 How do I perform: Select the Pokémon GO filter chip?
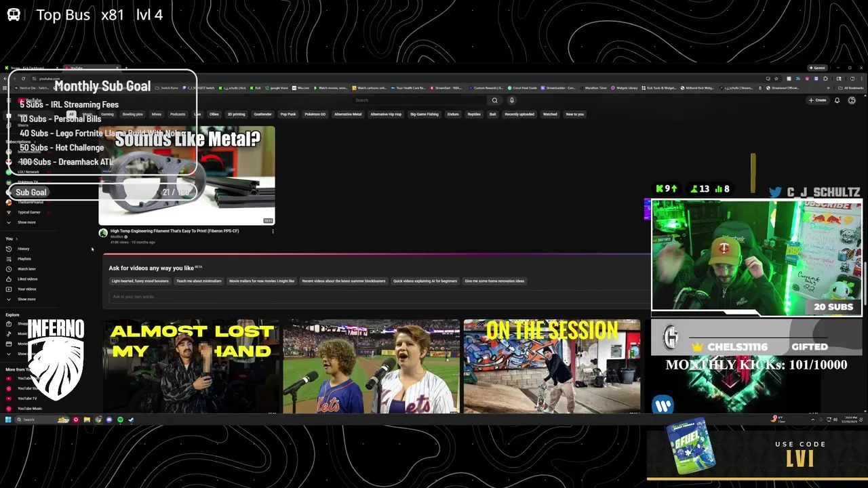pos(315,115)
